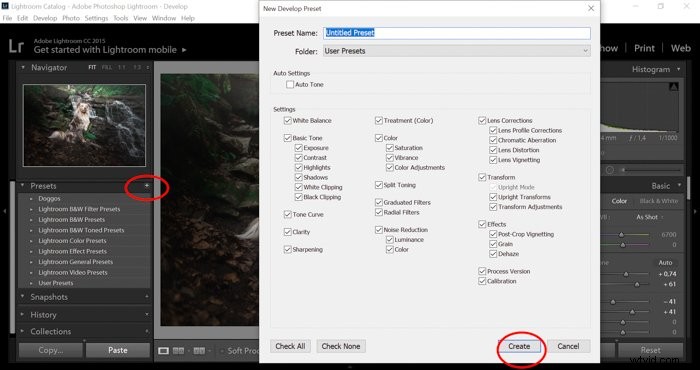Open the Lightroom Lr logo identity plate
The height and width of the screenshot is (370, 700).
click(x=16, y=46)
